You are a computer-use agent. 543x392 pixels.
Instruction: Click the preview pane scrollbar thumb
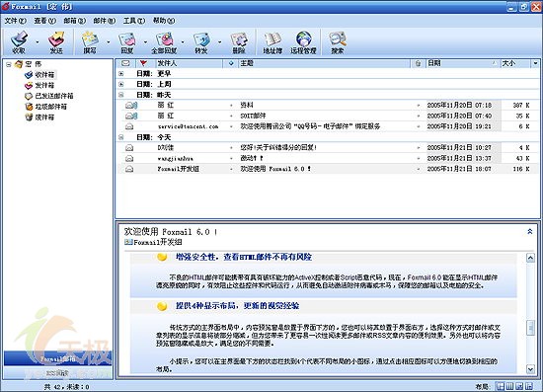530,328
